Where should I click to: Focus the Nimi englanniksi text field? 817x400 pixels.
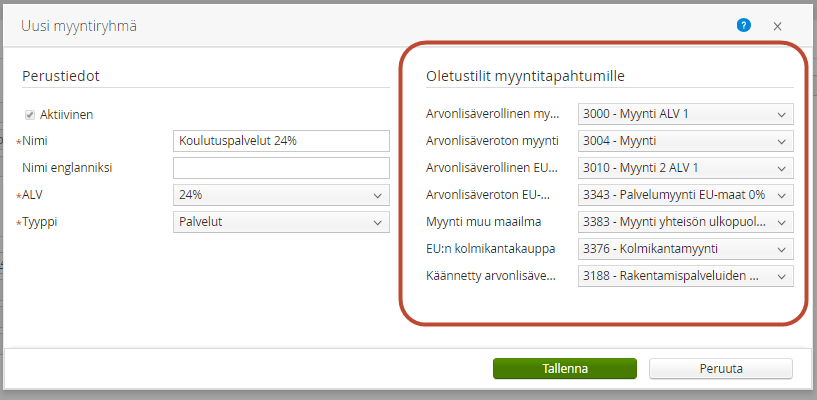pos(280,168)
